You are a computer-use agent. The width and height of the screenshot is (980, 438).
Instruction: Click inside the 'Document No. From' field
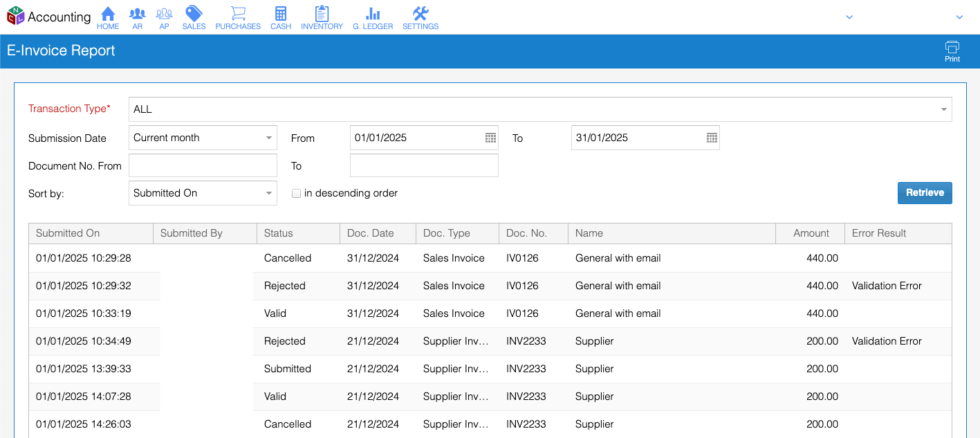(203, 165)
